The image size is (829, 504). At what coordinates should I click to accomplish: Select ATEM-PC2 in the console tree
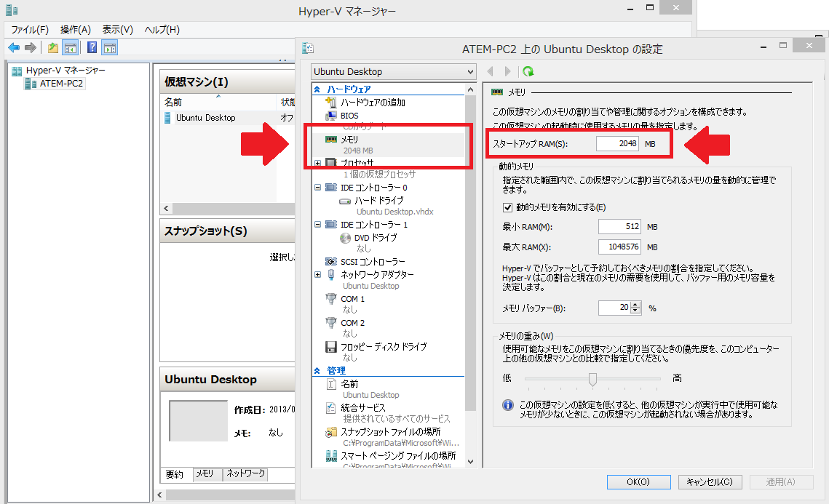(x=61, y=84)
